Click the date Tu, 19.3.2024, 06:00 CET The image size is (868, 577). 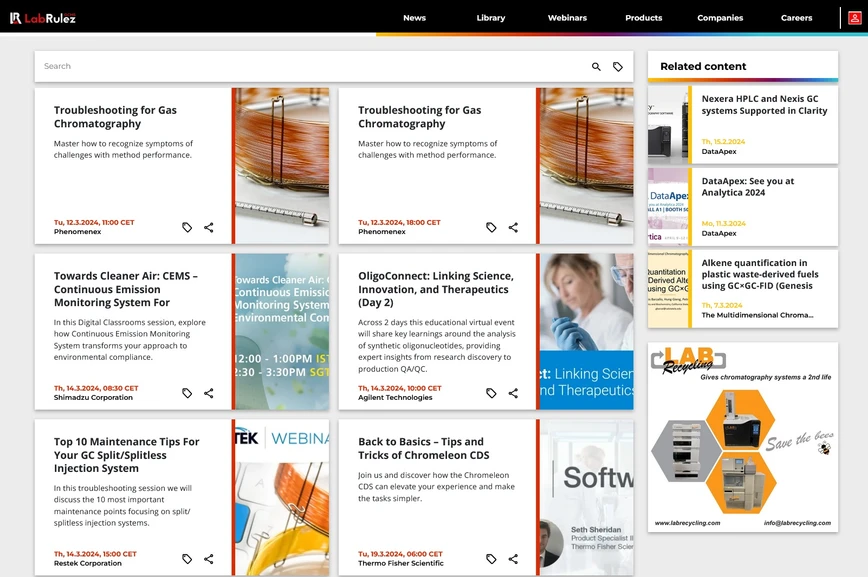point(400,554)
